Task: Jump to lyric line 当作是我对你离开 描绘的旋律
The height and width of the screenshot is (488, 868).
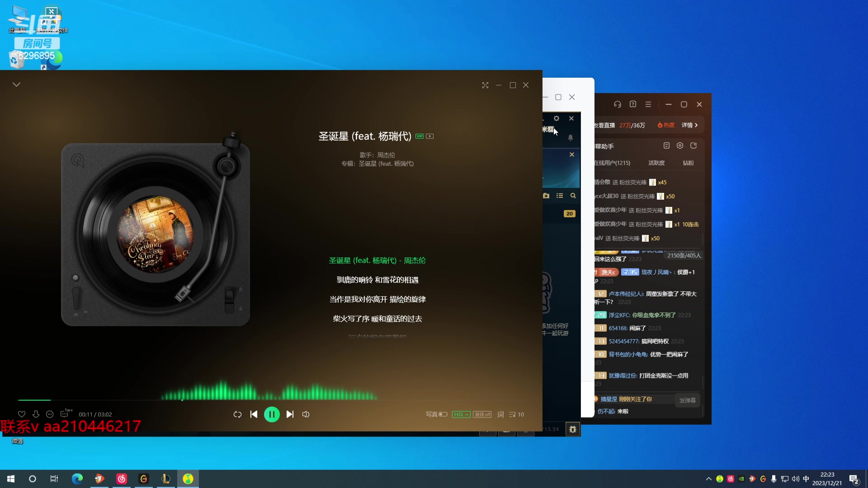Action: (x=377, y=299)
